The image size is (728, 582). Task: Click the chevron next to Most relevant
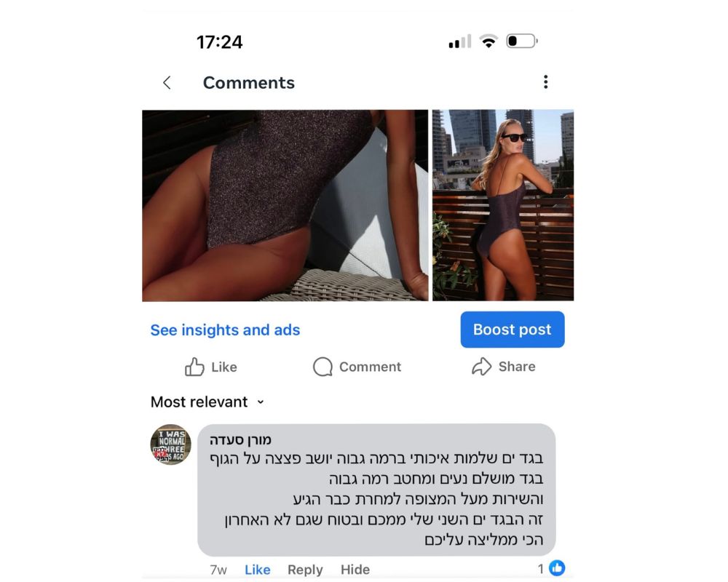click(261, 402)
